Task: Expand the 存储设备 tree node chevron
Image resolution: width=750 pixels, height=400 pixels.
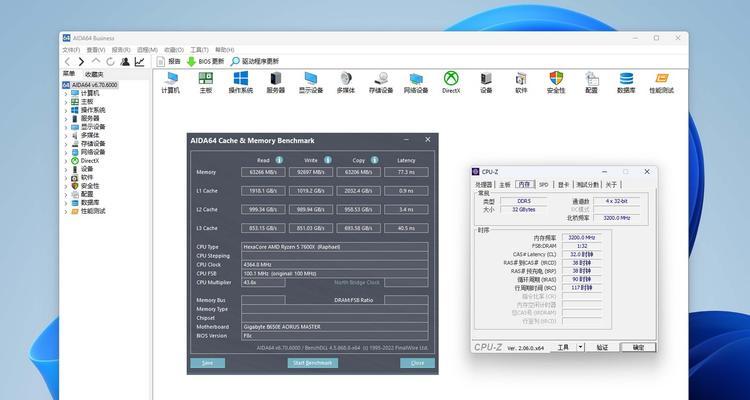Action: (x=66, y=144)
